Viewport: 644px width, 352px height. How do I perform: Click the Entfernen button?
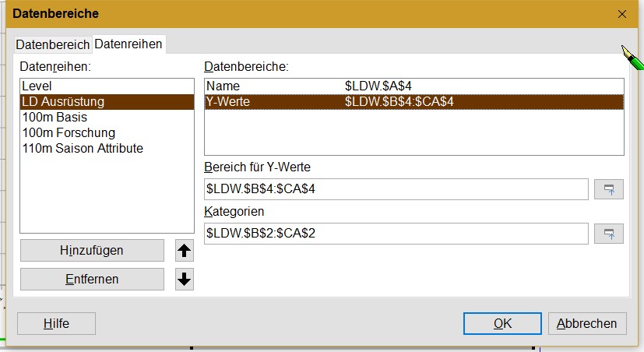(92, 280)
